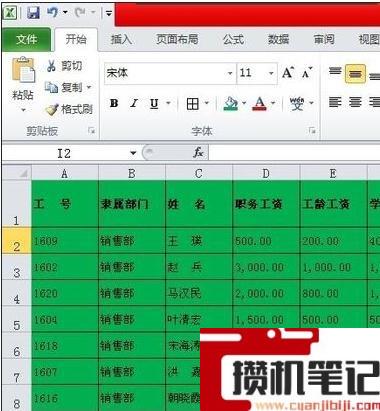Click the 文 phonetic guide icon
This screenshot has height=411, width=380.
pyautogui.click(x=297, y=104)
